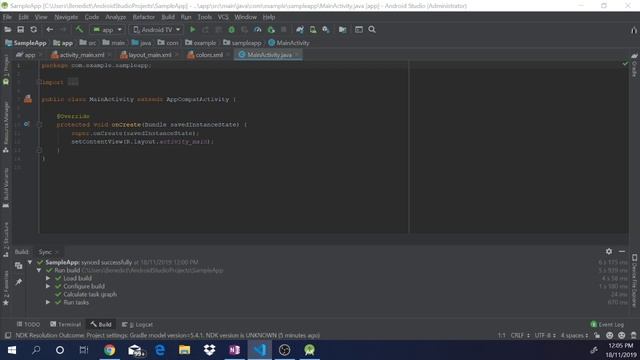640x360 pixels.
Task: Collapse the Run build tree node
Action: point(39,270)
